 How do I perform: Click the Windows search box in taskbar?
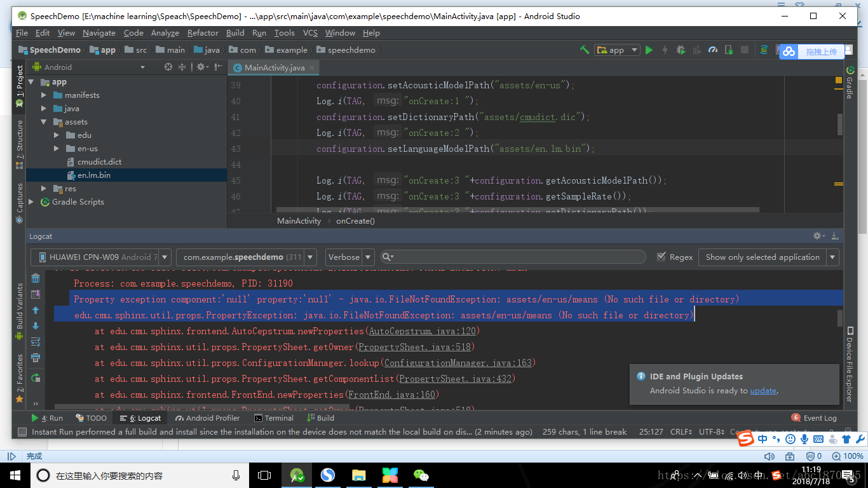point(140,475)
